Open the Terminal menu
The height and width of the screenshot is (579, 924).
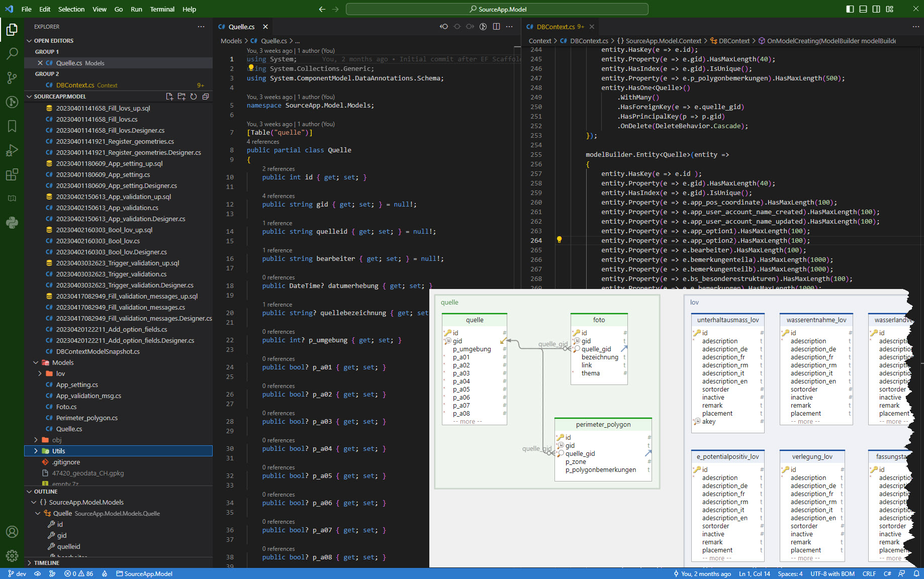pyautogui.click(x=162, y=9)
